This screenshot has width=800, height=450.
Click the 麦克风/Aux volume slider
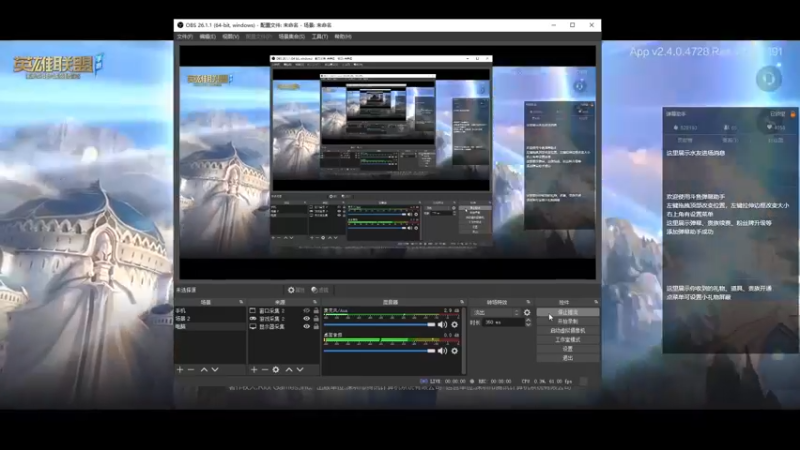tap(379, 324)
